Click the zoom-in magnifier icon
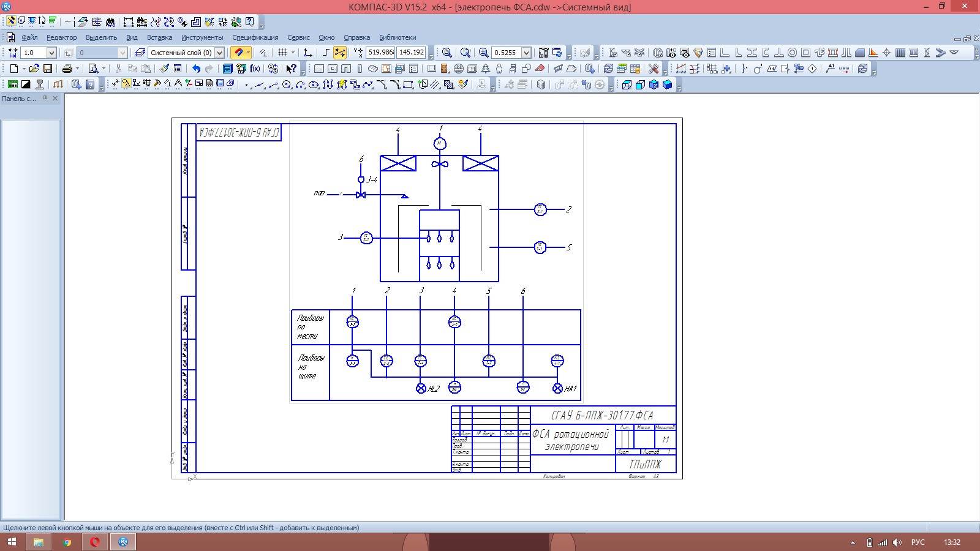980x551 pixels. [x=484, y=53]
